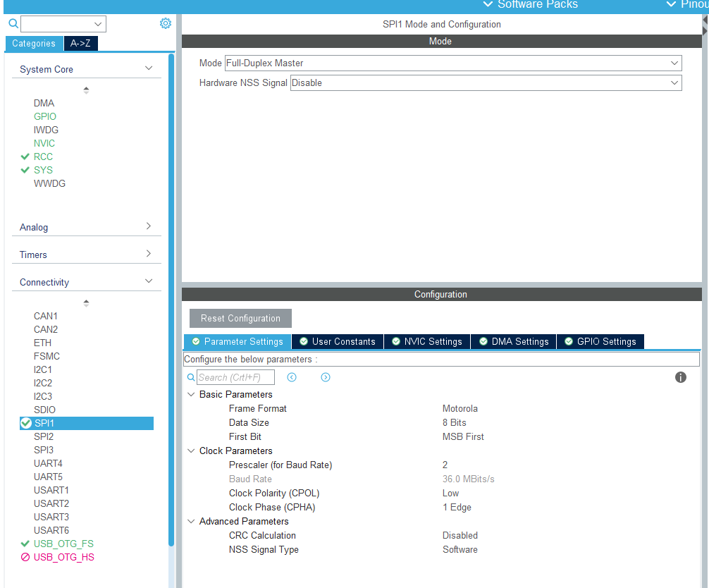Open the Hardware NSS Signal dropdown
This screenshot has width=709, height=588.
(x=486, y=82)
